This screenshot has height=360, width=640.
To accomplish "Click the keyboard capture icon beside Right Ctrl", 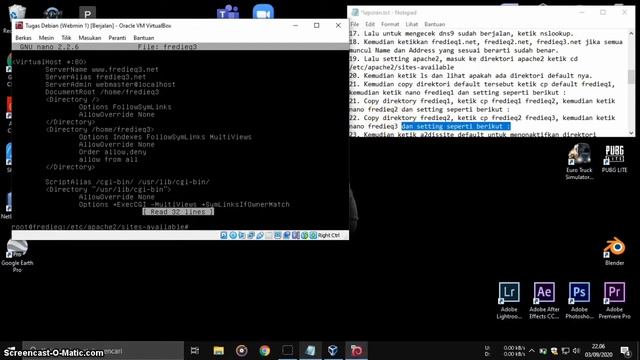I will point(313,235).
